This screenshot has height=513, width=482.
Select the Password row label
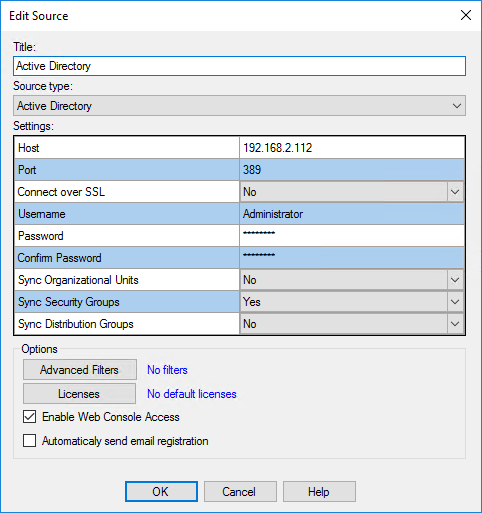point(41,236)
